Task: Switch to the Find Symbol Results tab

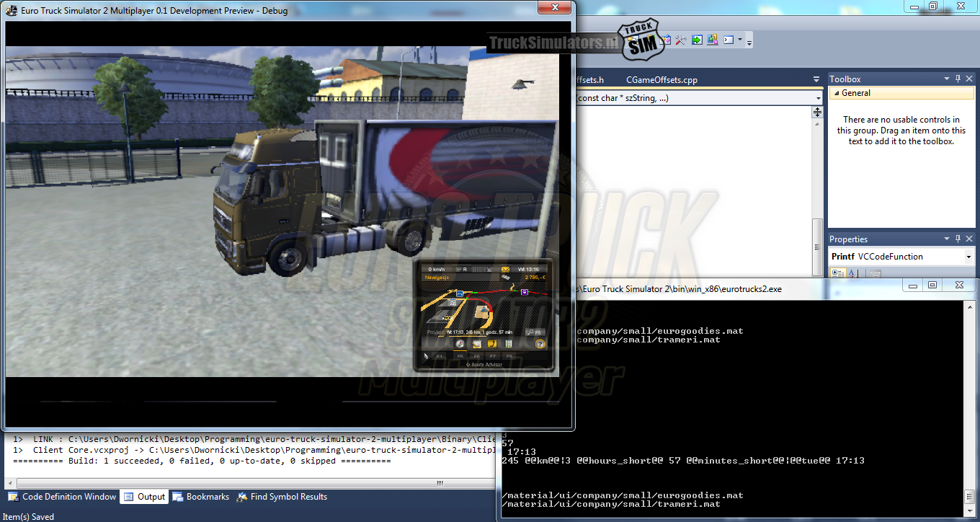Action: point(282,497)
